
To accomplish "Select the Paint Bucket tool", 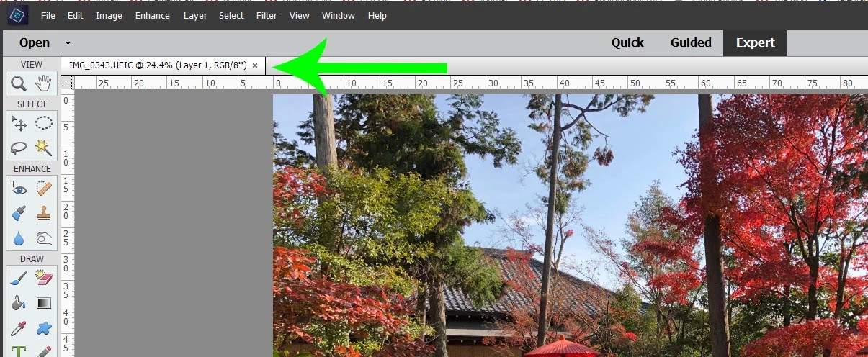I will tap(19, 303).
